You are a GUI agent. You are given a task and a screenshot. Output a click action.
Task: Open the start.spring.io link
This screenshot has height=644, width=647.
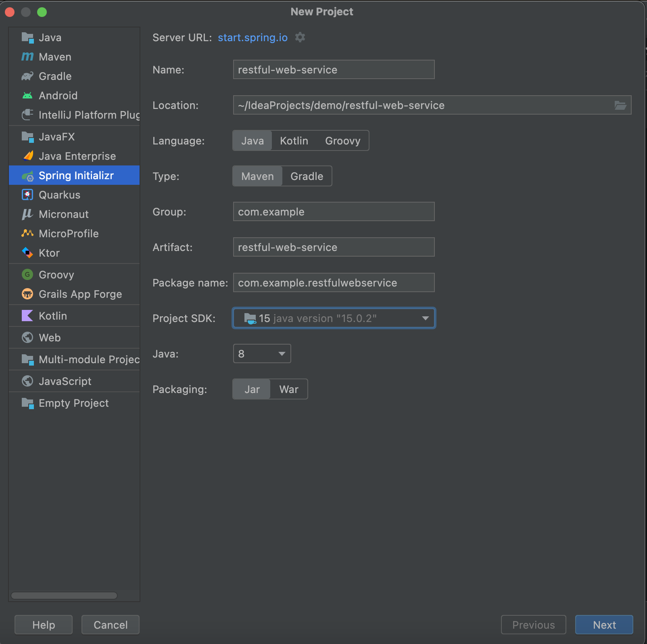tap(253, 38)
